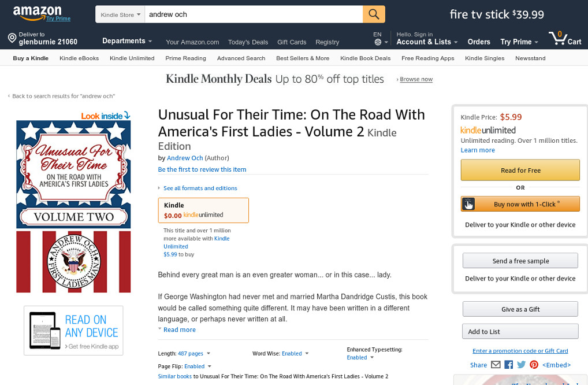Screen dimensions: 588x385
Task: Share the book on Pinterest
Action: [x=534, y=365]
